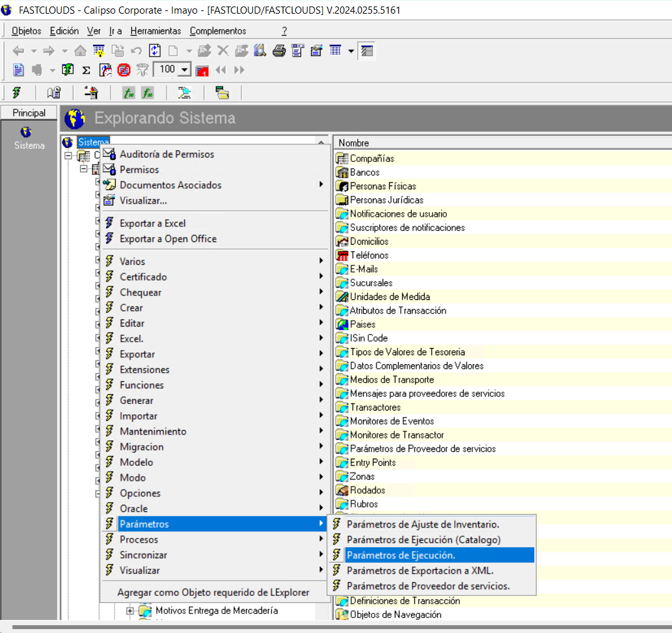Open the New document dropdown arrow
This screenshot has height=633, width=672.
pos(189,51)
